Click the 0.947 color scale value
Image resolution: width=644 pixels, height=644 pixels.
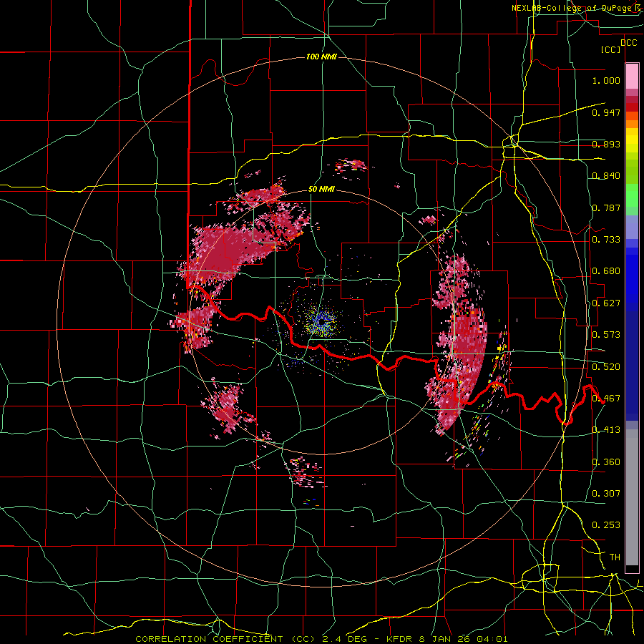click(x=606, y=112)
